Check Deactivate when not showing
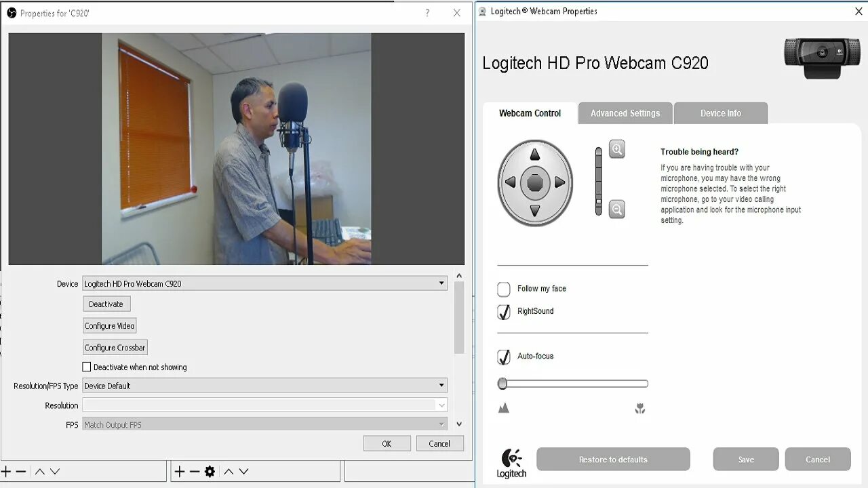 (x=87, y=367)
